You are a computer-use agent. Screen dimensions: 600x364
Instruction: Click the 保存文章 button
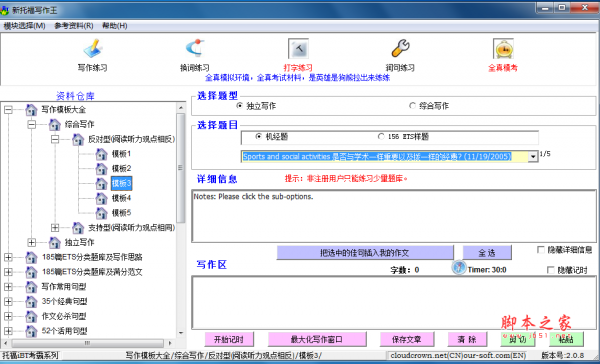tap(407, 339)
